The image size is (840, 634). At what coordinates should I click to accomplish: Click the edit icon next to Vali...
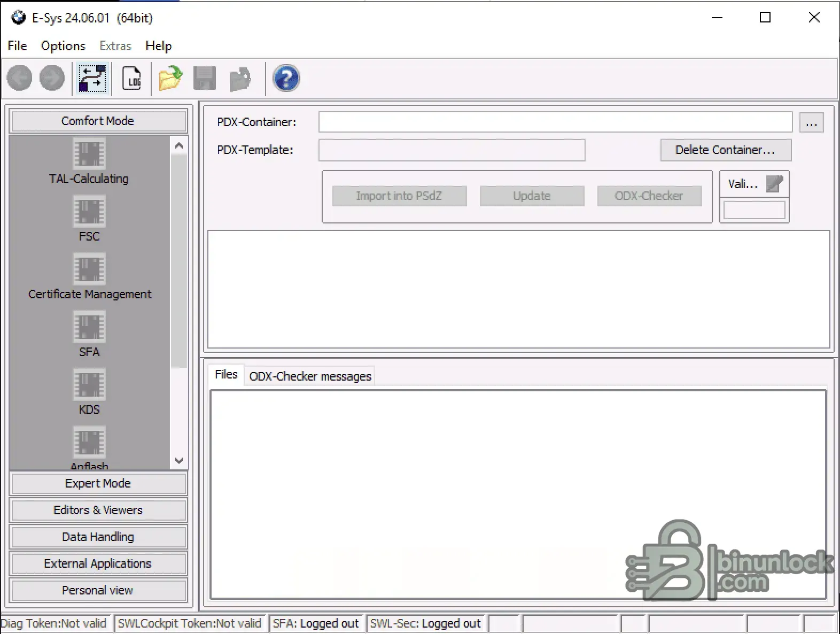pos(774,184)
